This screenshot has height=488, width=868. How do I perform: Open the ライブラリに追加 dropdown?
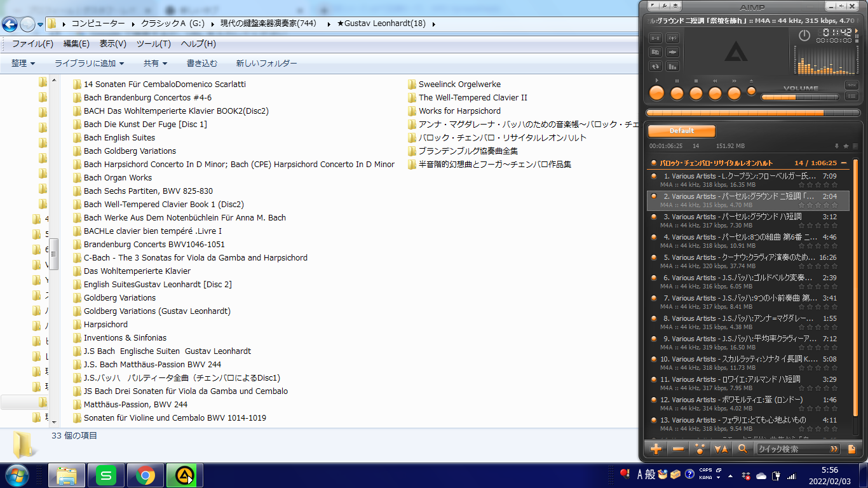pyautogui.click(x=89, y=64)
